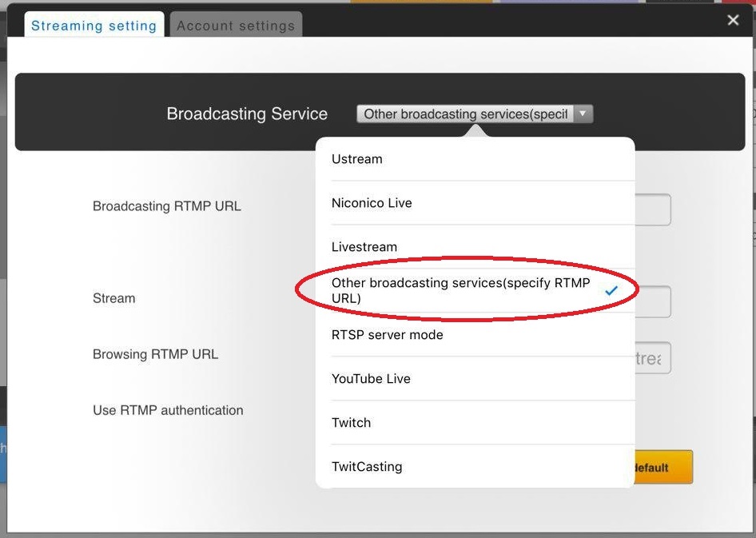Image resolution: width=756 pixels, height=538 pixels.
Task: Click the blue checkmark beside Other broadcasting services
Action: pos(611,290)
